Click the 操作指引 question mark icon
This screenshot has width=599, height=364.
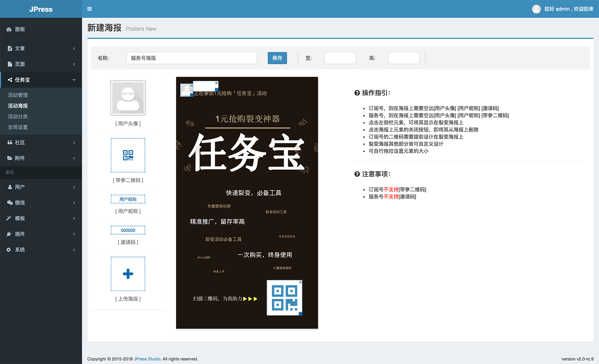click(357, 93)
